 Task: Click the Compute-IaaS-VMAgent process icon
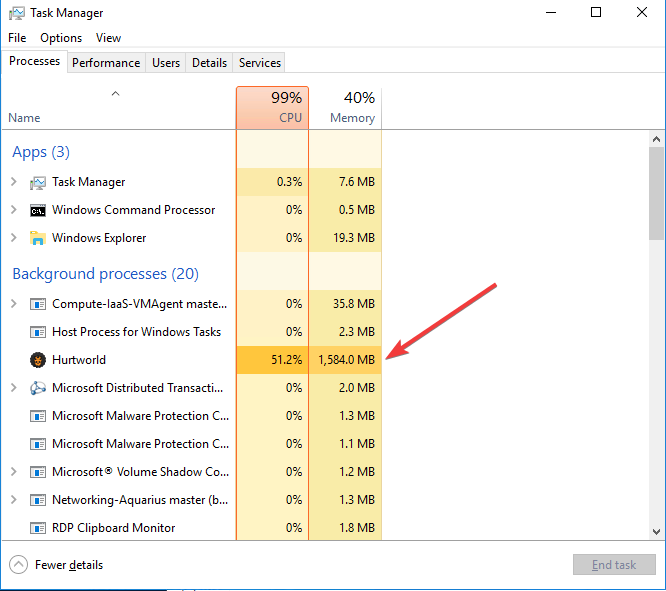(37, 304)
